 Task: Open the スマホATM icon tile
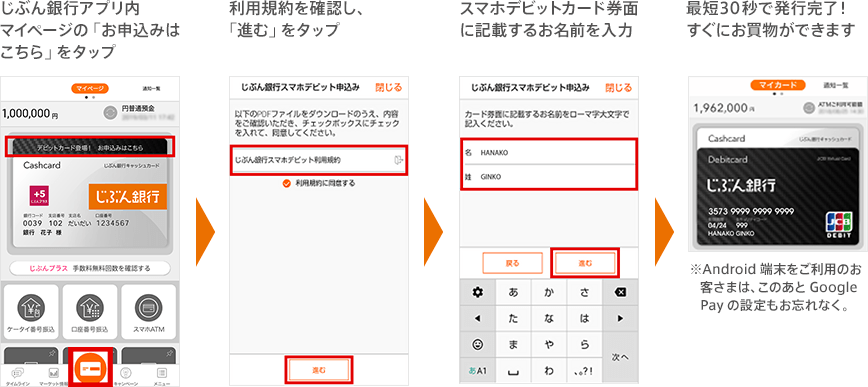(149, 312)
